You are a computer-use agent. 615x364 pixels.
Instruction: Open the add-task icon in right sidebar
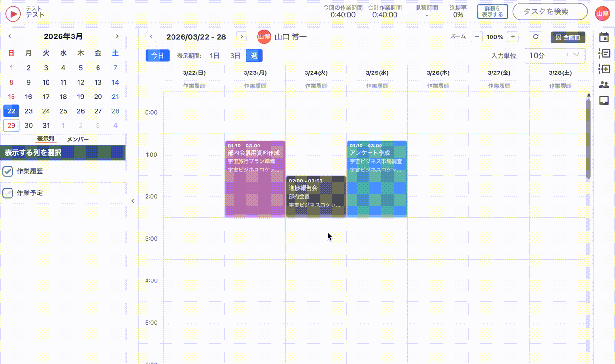(604, 68)
